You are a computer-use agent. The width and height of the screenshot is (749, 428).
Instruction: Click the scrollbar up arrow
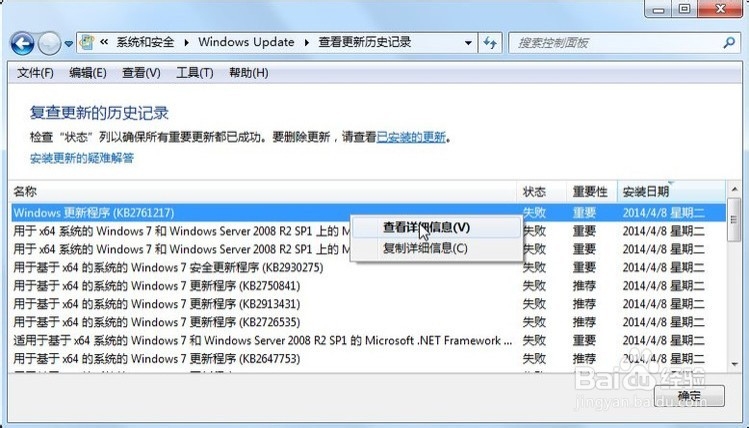(735, 189)
